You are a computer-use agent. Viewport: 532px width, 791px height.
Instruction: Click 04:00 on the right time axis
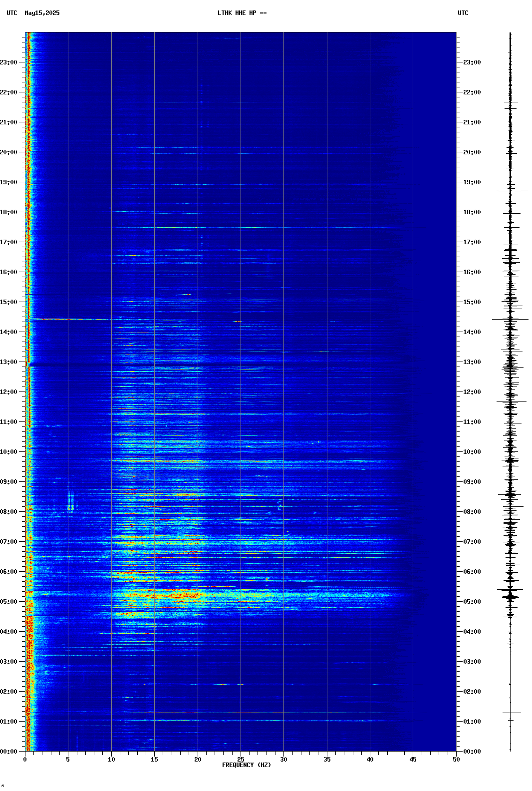coord(472,632)
